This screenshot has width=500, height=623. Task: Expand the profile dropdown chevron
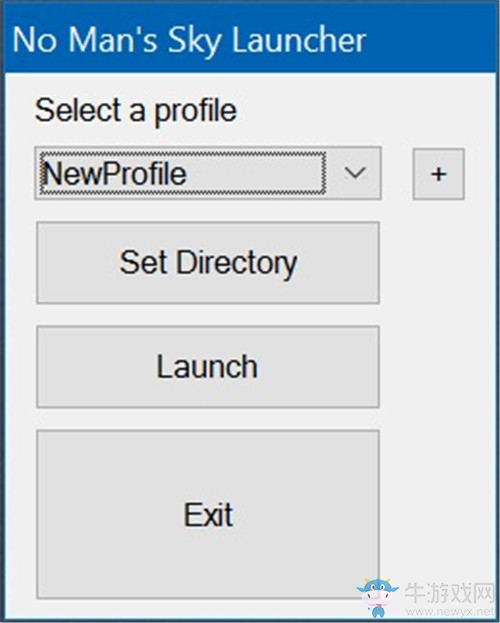[355, 173]
